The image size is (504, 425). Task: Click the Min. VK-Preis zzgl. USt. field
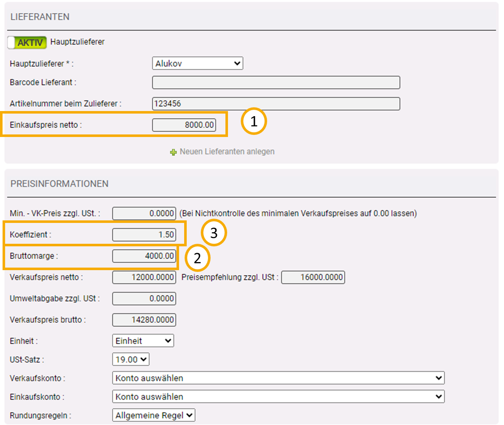pyautogui.click(x=144, y=213)
